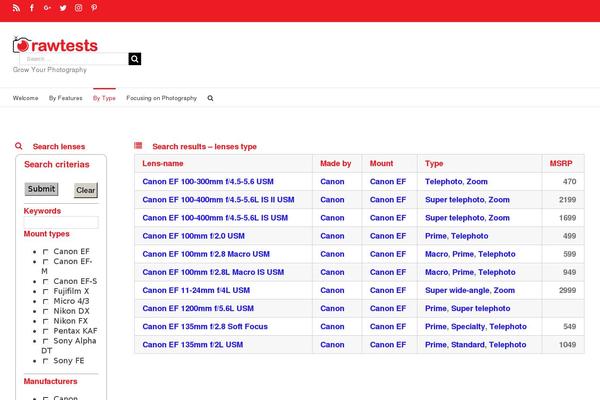The width and height of the screenshot is (600, 400).
Task: Open Canon EF 100mm f/2.8L Macro IS USM
Action: [x=213, y=272]
